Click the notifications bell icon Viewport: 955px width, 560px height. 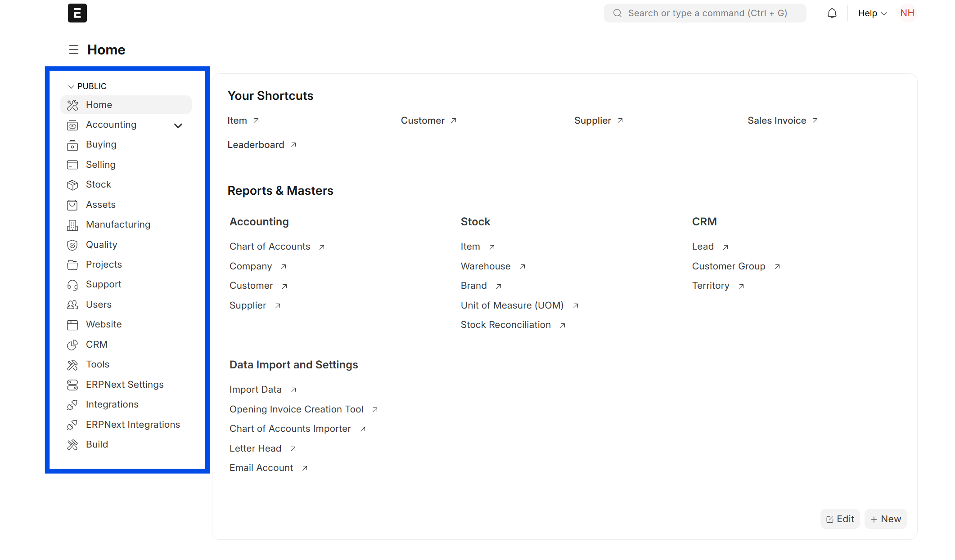tap(832, 13)
